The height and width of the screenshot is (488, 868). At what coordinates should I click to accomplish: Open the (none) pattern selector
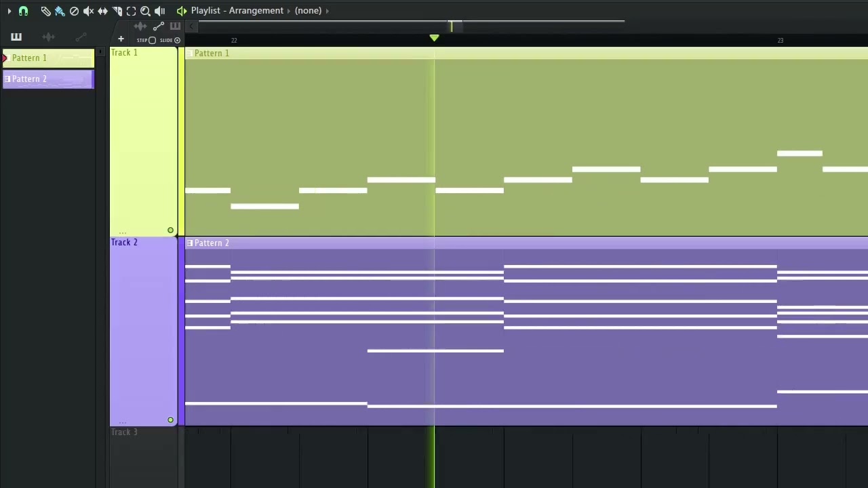[308, 11]
